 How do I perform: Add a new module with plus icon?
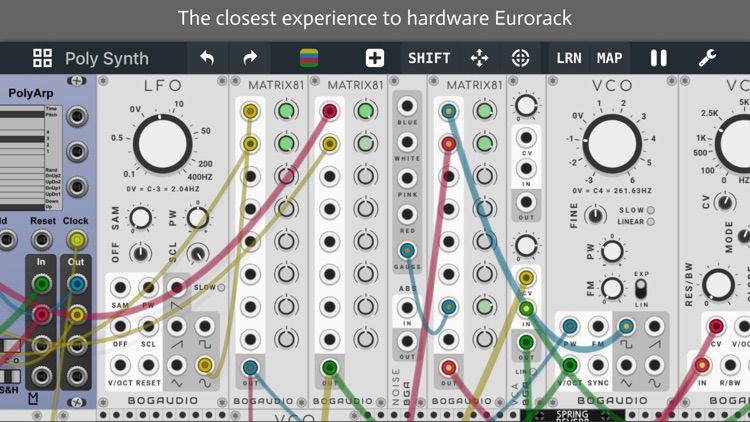375,58
